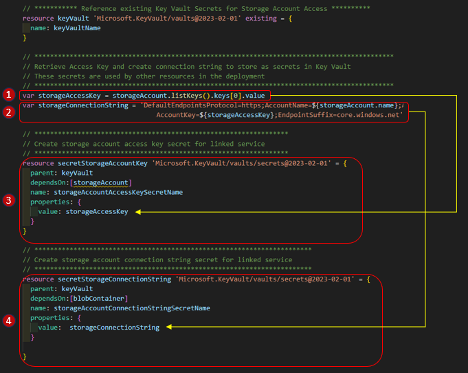This screenshot has height=373, width=468.
Task: Click the secretStorageConnectionString resource name
Action: pyautogui.click(x=114, y=279)
